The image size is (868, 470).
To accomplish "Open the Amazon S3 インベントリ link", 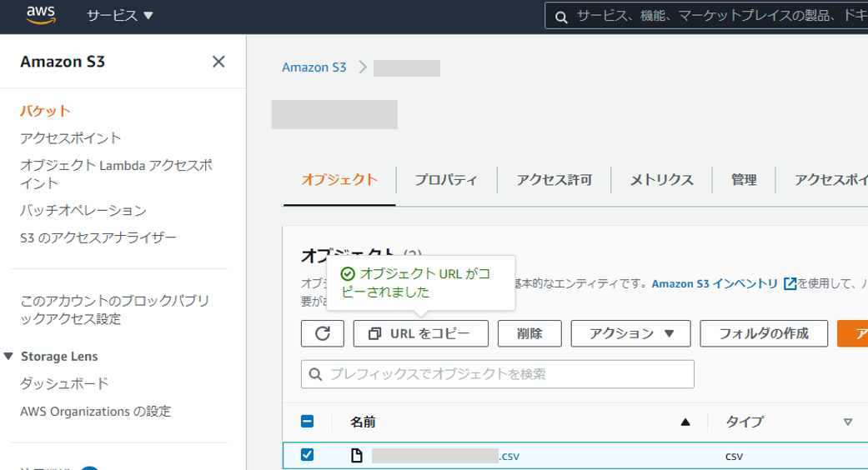I will [x=715, y=283].
